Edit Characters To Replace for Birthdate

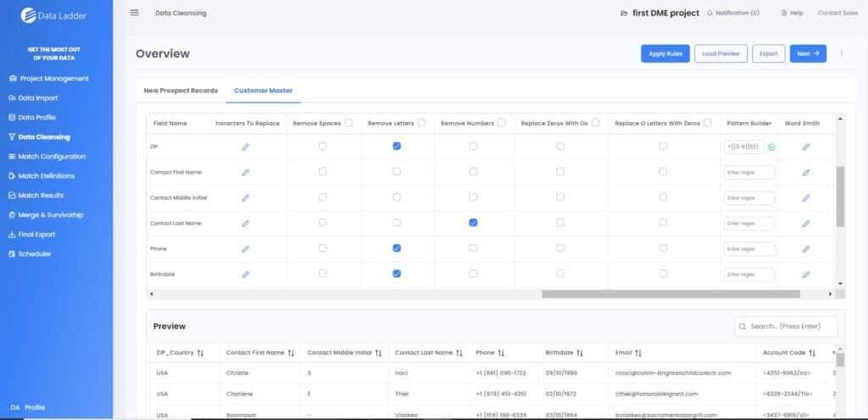pos(245,274)
